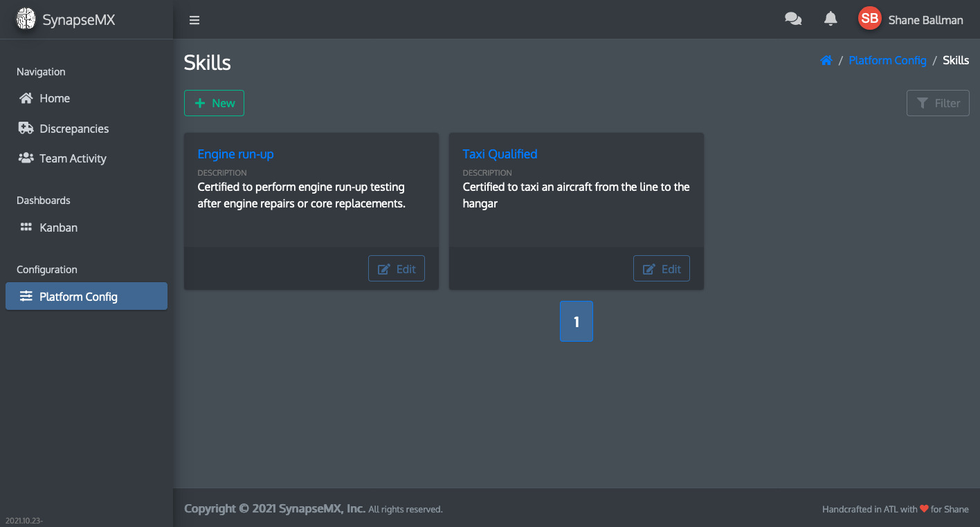Open the Kanban dashboard
This screenshot has width=980, height=527.
58,228
